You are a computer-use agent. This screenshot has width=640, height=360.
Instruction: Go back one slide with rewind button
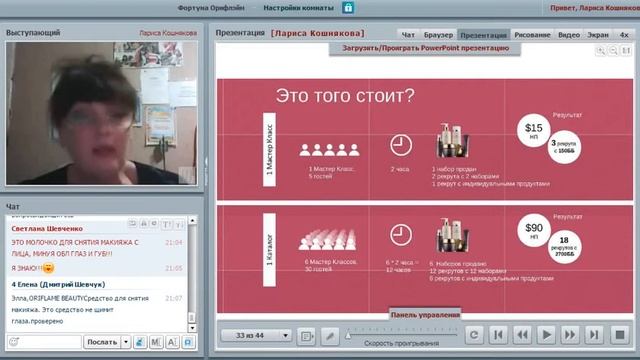point(522,335)
